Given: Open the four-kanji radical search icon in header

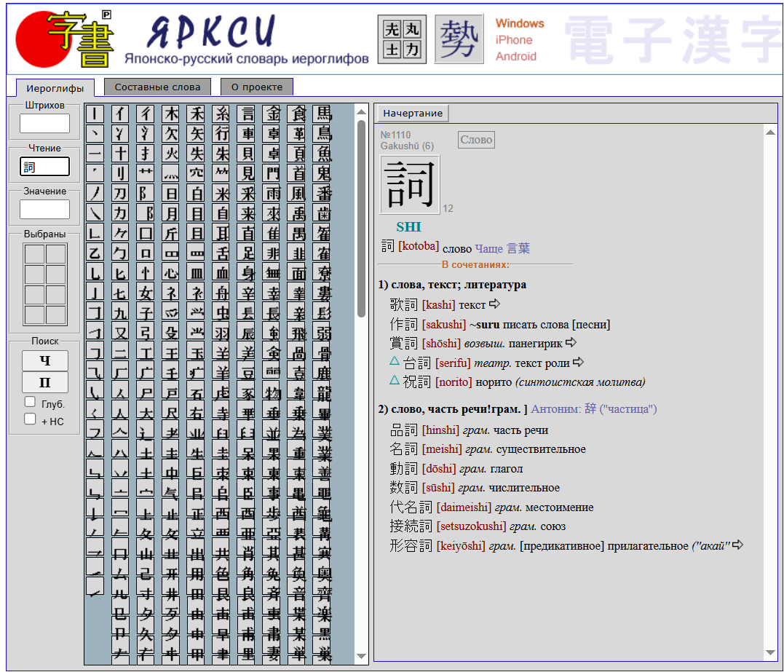Looking at the screenshot, I should 402,39.
